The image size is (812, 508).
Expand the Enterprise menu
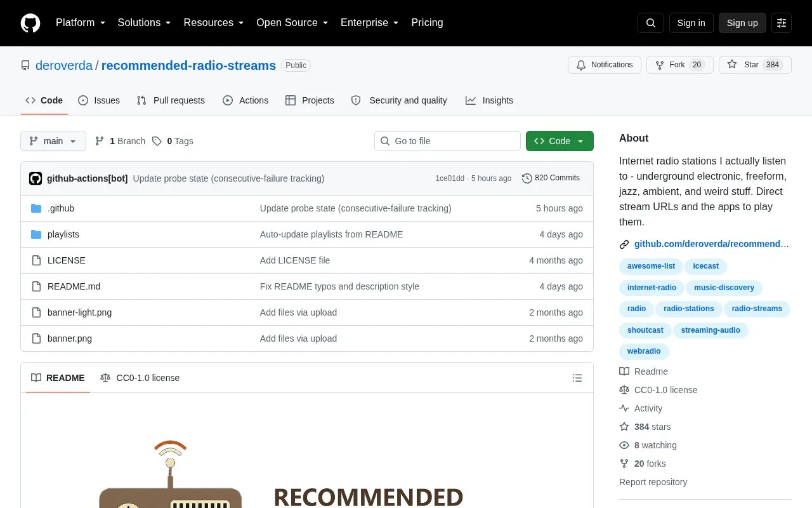pyautogui.click(x=370, y=23)
